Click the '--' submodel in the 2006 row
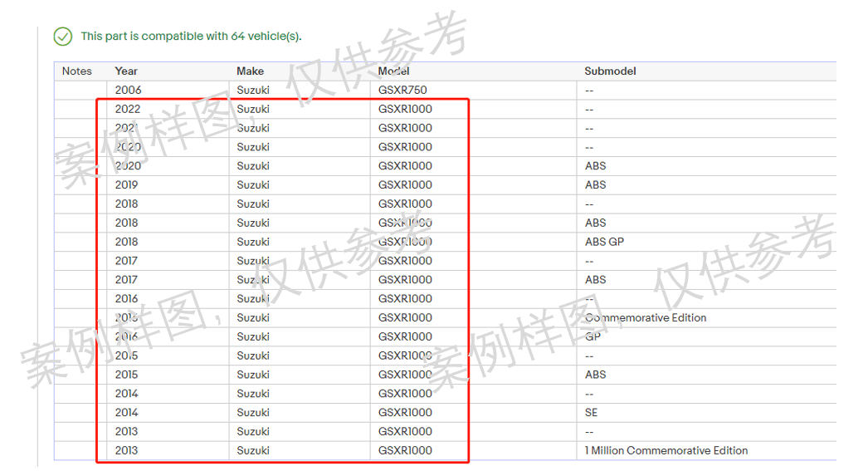The width and height of the screenshot is (868, 471). point(589,91)
